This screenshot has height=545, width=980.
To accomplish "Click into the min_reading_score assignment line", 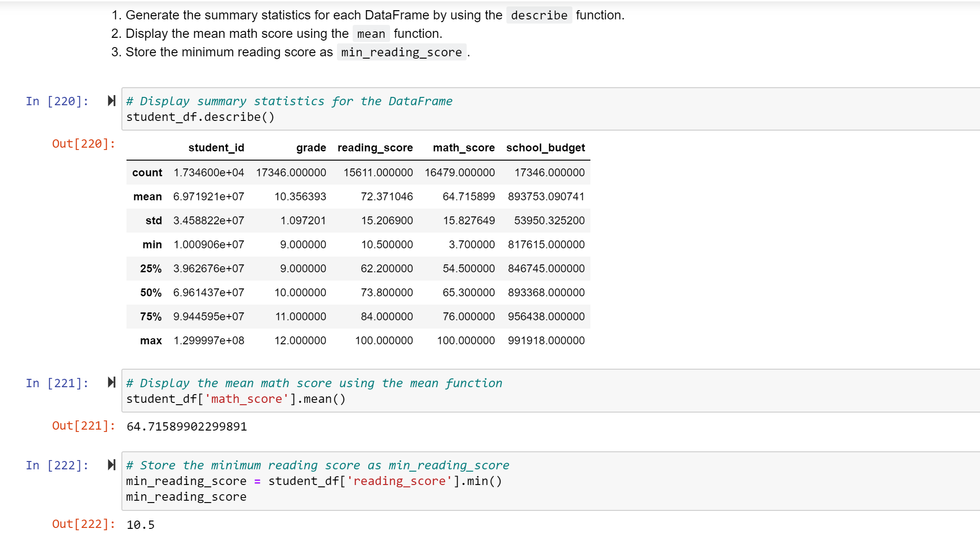I will 314,481.
